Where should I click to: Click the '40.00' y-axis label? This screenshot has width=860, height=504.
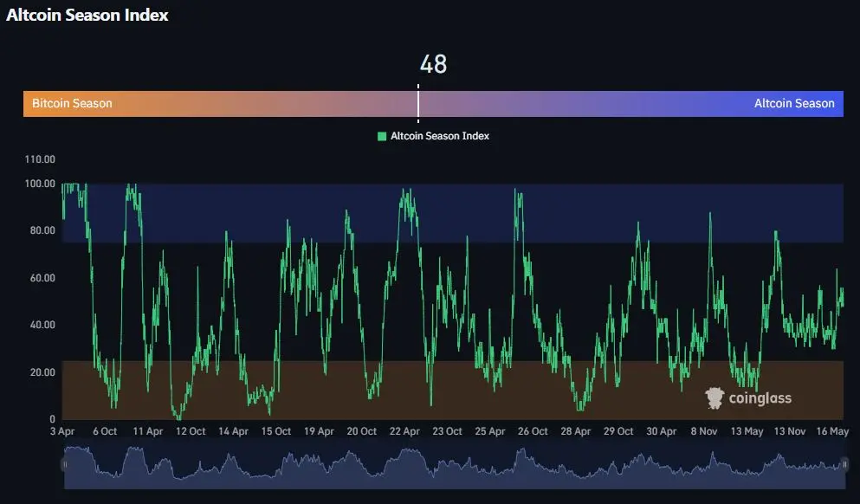tap(42, 325)
